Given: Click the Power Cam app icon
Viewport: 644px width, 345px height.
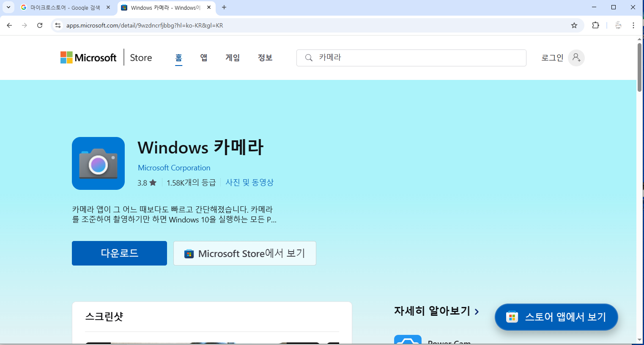Looking at the screenshot, I should [408, 340].
